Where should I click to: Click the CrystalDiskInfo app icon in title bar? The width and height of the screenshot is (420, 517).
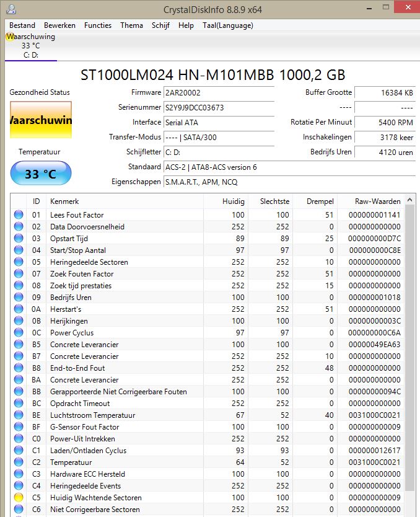(11, 9)
